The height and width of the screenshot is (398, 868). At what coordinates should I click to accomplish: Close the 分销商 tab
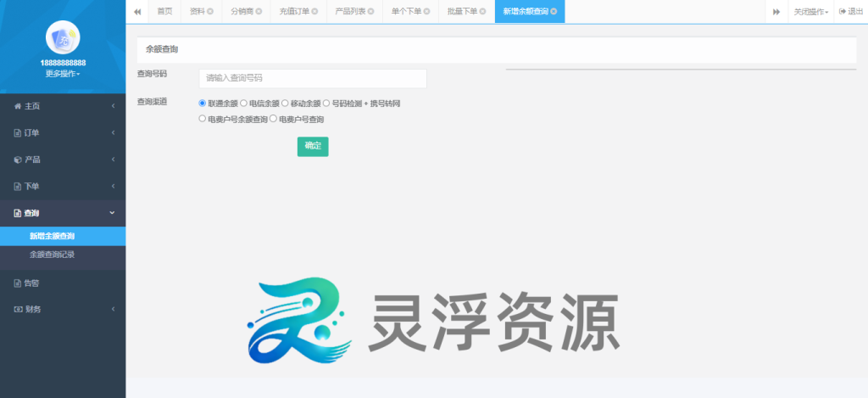pyautogui.click(x=259, y=12)
